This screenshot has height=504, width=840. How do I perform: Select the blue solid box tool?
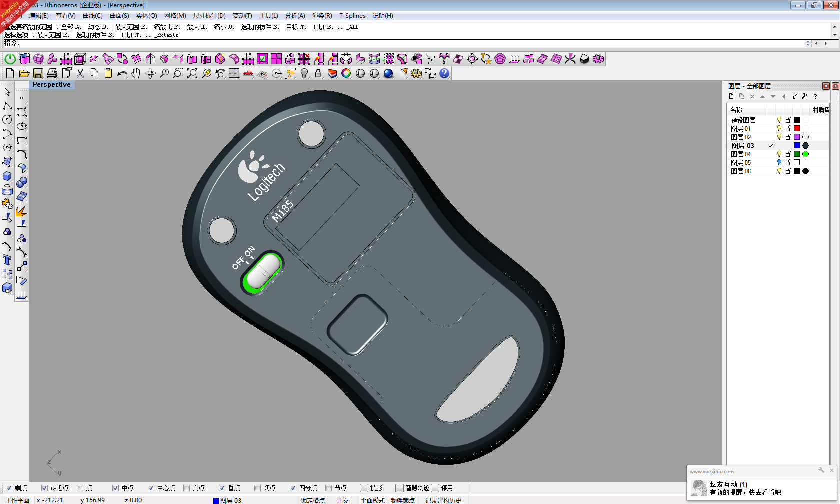pyautogui.click(x=7, y=176)
